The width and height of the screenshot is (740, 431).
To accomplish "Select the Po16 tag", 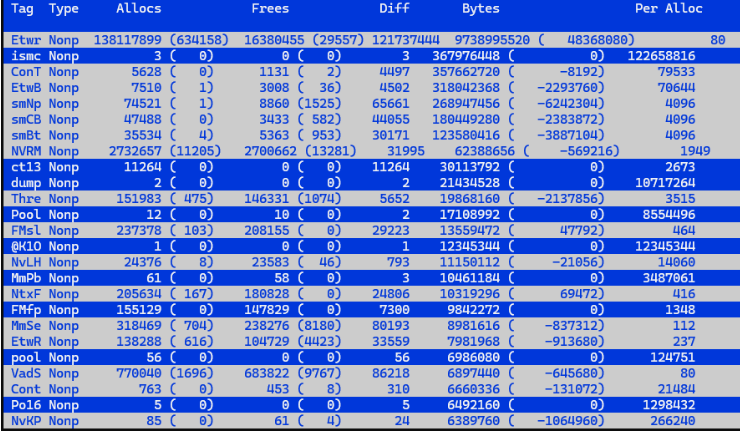I will point(26,405).
